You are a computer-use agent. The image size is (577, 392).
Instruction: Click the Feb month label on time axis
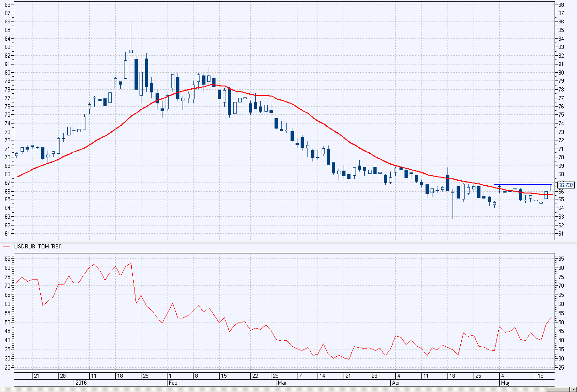pyautogui.click(x=173, y=382)
